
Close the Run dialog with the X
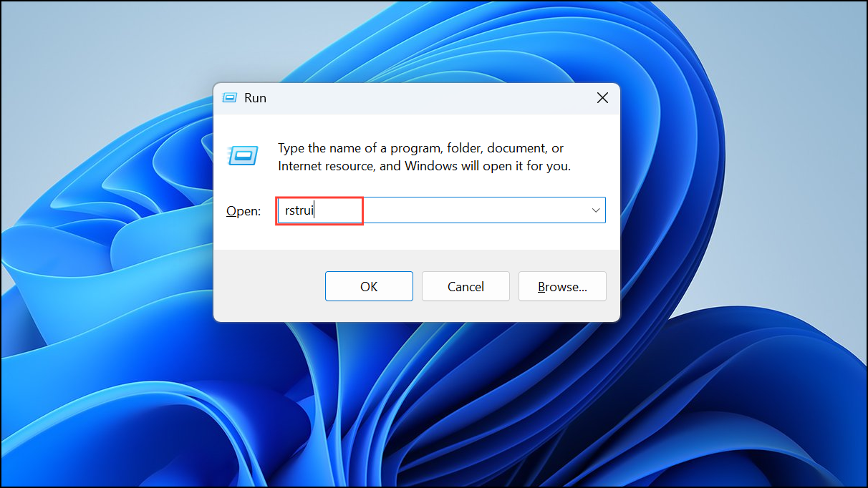coord(602,98)
